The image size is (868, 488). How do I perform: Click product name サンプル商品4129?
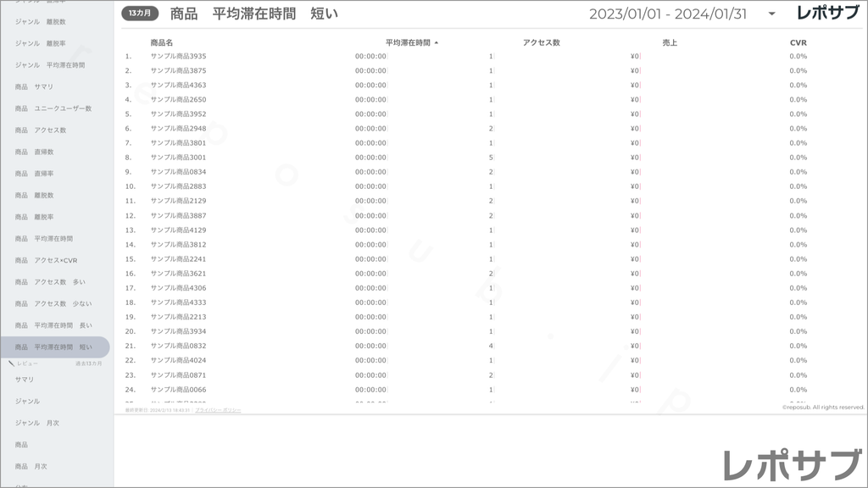[x=178, y=230]
